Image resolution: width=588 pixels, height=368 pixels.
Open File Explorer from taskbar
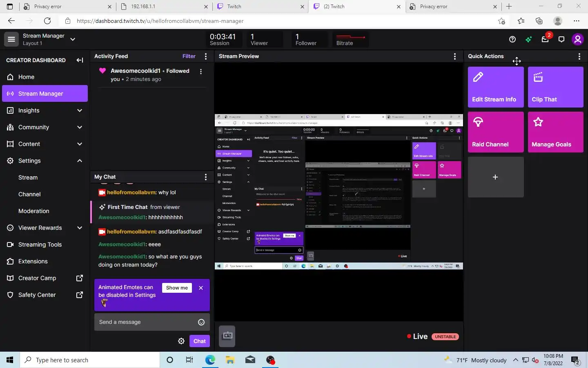230,360
